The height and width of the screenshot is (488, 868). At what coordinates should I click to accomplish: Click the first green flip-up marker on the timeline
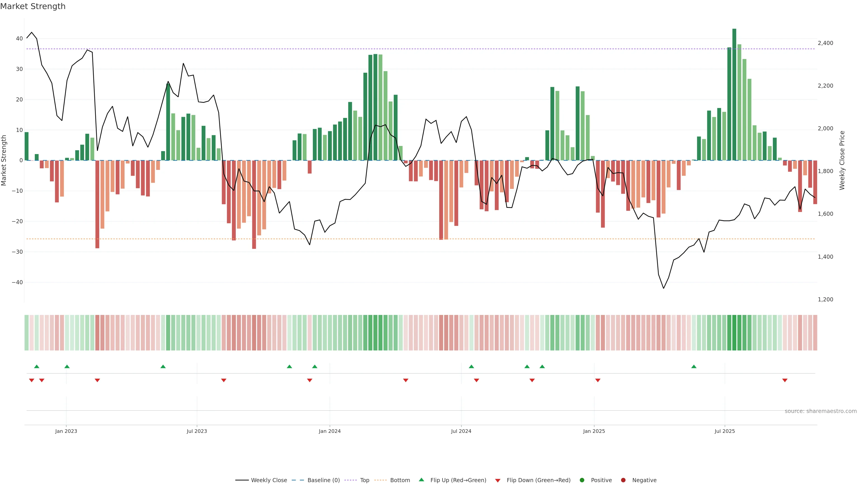pyautogui.click(x=37, y=366)
